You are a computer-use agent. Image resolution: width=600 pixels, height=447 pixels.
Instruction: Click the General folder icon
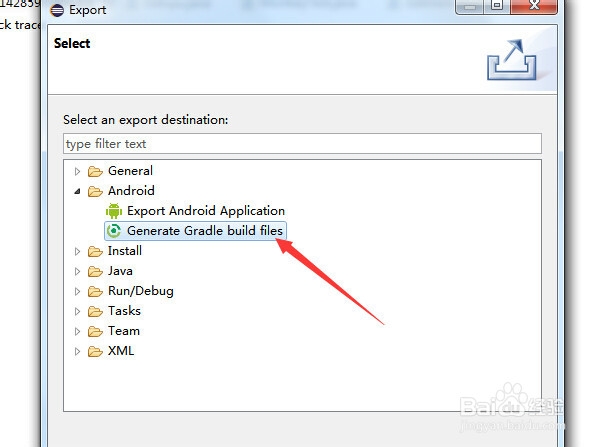click(95, 171)
